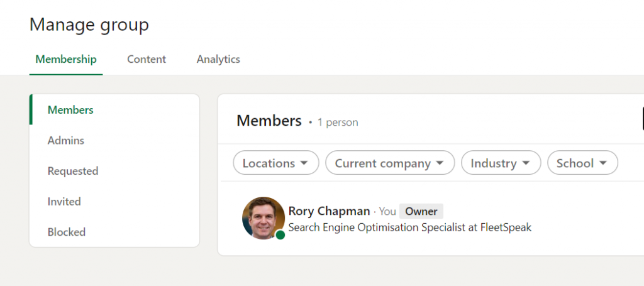Open the Analytics tab
Viewport: 644px width, 286px height.
(x=218, y=59)
